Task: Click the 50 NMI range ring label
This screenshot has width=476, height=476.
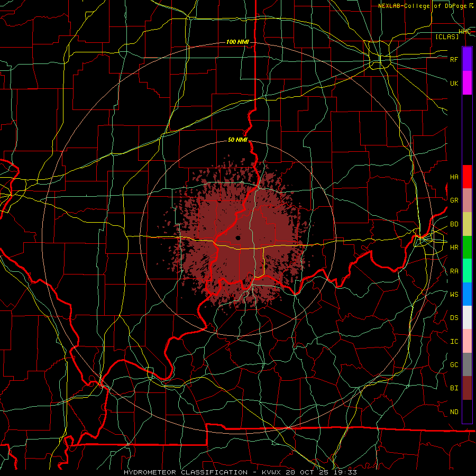Action: (237, 140)
